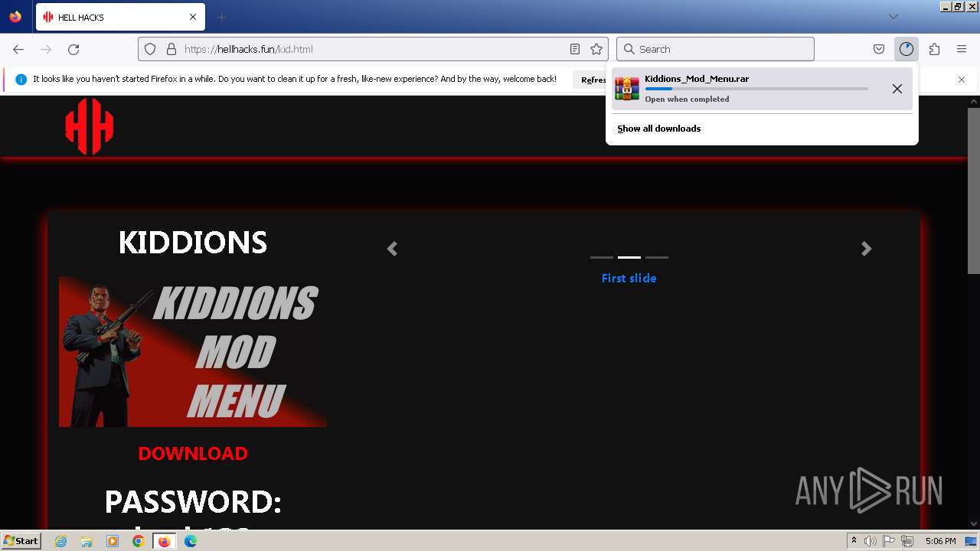Screen dimensions: 980x551
Task: Open the Windows Start menu
Action: coord(21,541)
